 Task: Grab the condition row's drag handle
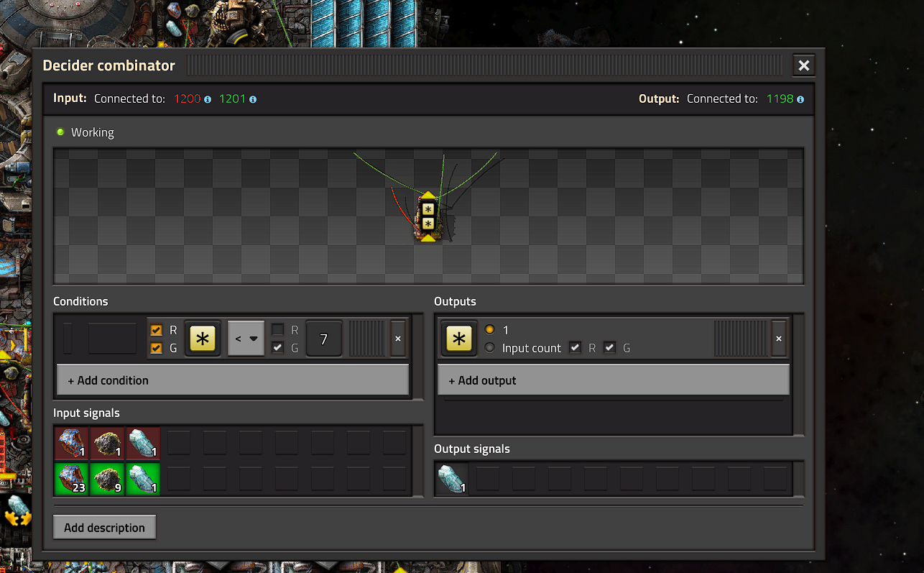pyautogui.click(x=366, y=339)
